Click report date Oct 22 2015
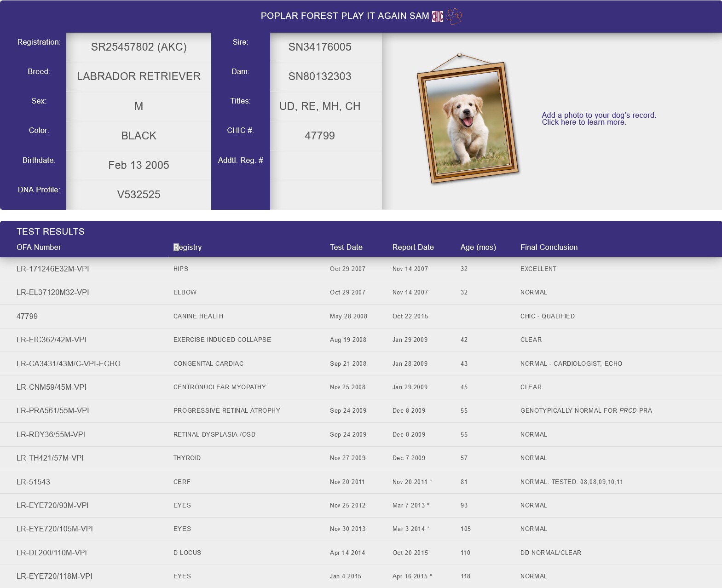This screenshot has height=588, width=722. pos(410,316)
